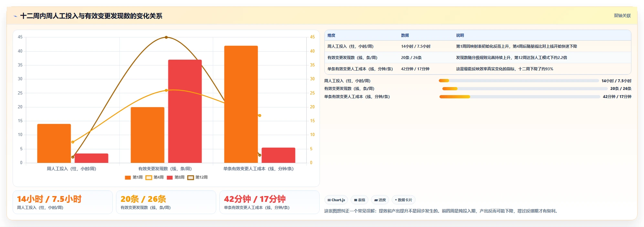The height and width of the screenshot is (227, 644).
Task: Toggle the 第4周 dataset in chart legend
Action: pos(154,177)
